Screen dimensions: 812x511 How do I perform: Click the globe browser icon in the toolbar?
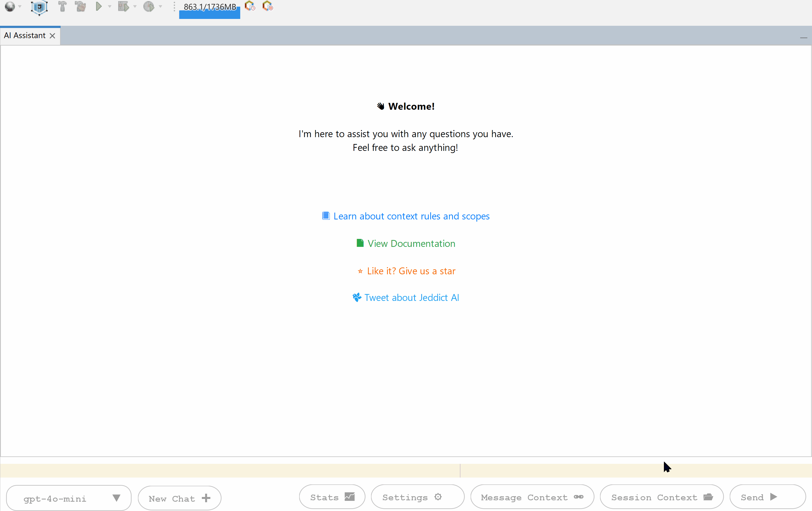10,6
